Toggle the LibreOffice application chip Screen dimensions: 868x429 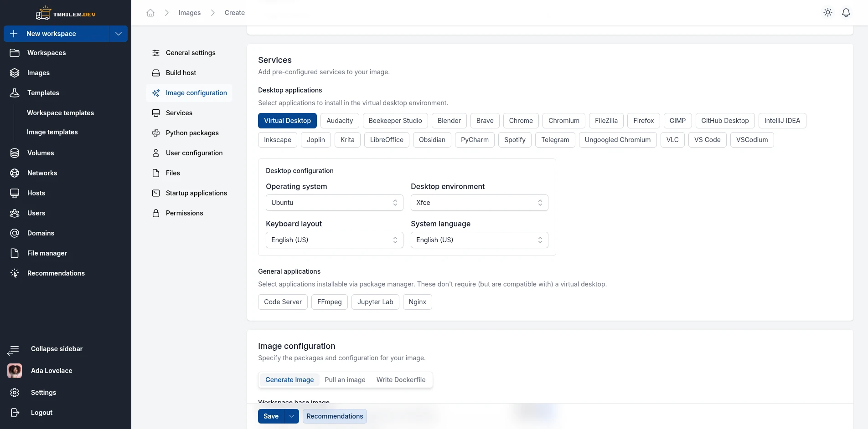pyautogui.click(x=387, y=140)
